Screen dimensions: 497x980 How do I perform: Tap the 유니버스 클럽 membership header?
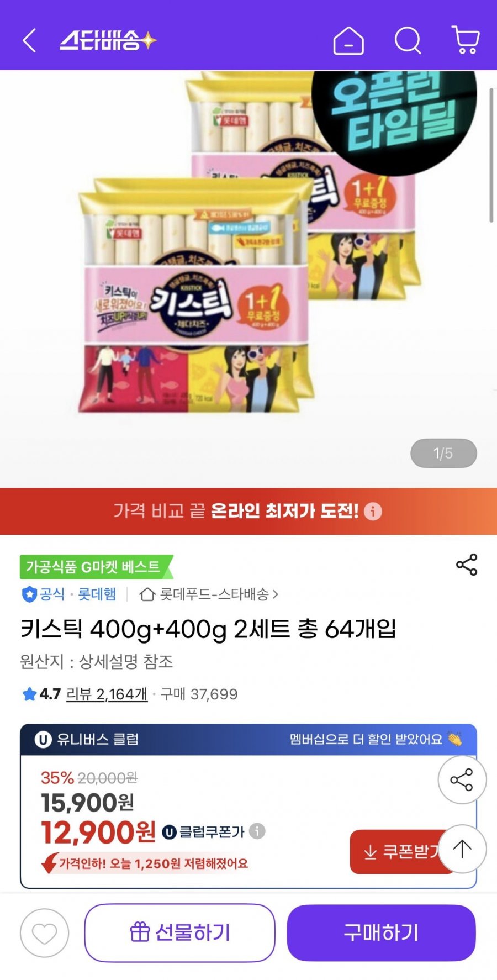(x=248, y=739)
